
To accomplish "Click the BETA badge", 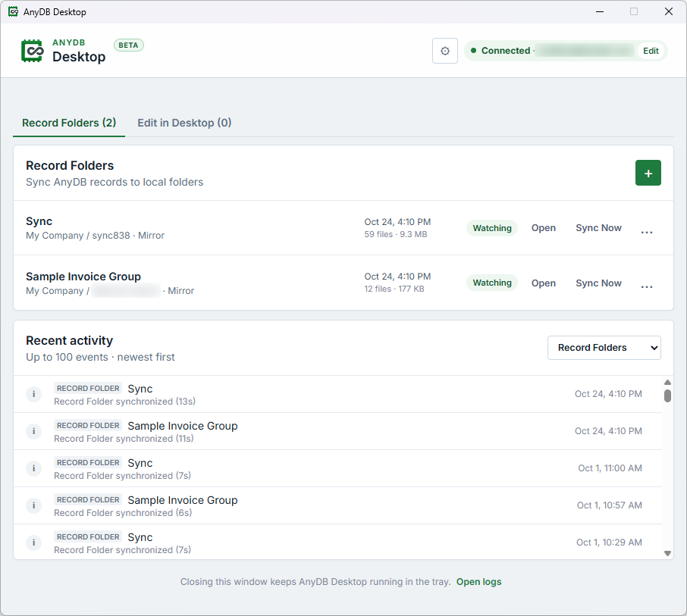I will [128, 45].
